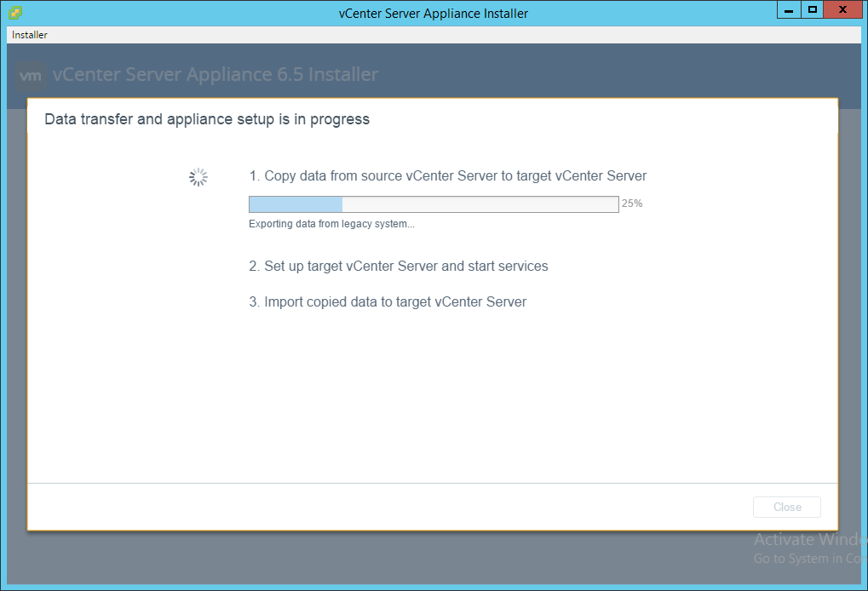The image size is (868, 591).
Task: Click the vCenter installer title bar icon
Action: click(x=15, y=12)
